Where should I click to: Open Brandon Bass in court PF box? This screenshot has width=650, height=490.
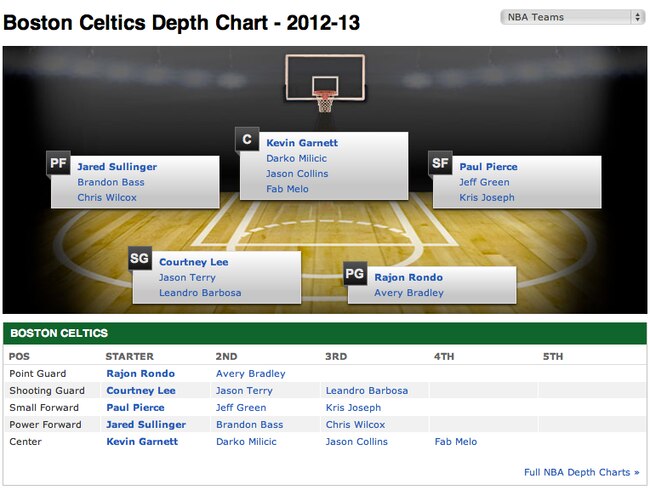[111, 182]
